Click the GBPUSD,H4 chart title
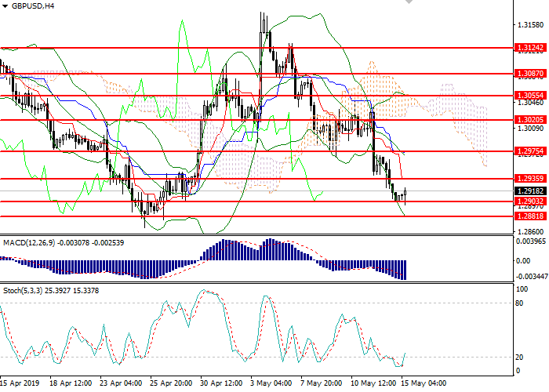This screenshot has height=392, width=549. pyautogui.click(x=33, y=5)
